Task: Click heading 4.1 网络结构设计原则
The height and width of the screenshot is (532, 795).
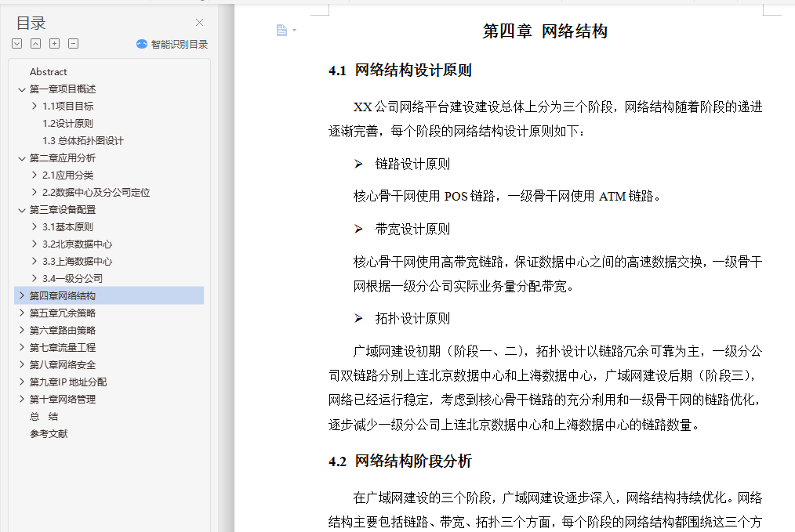Action: pyautogui.click(x=400, y=70)
